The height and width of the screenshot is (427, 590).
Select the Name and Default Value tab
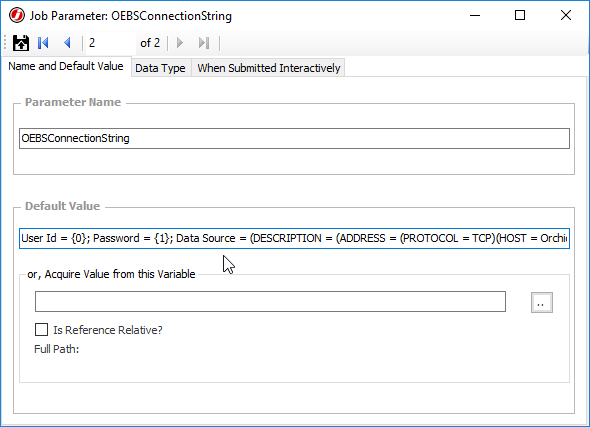click(66, 67)
